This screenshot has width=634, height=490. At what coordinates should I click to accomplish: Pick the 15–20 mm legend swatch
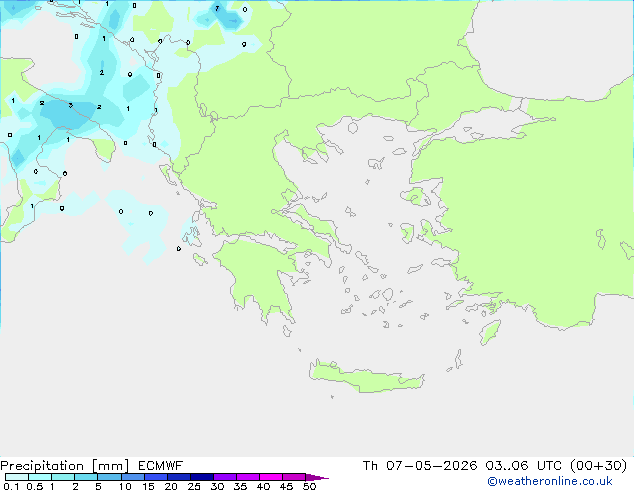click(x=156, y=477)
